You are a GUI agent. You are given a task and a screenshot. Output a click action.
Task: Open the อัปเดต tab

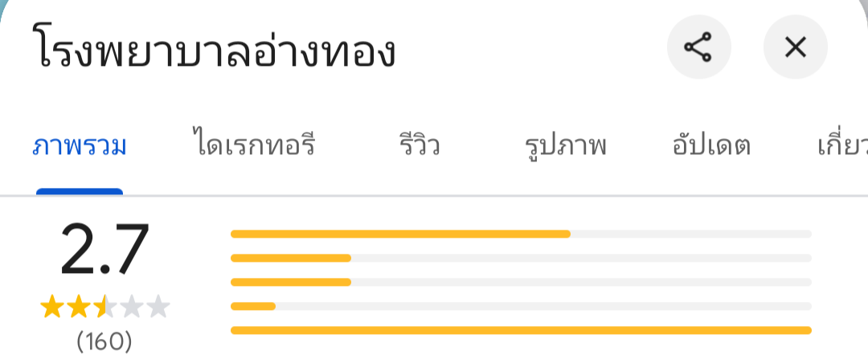pyautogui.click(x=711, y=147)
